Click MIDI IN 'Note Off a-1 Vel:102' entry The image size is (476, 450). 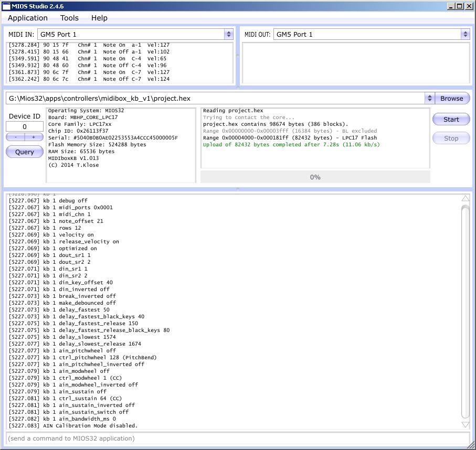coord(89,51)
